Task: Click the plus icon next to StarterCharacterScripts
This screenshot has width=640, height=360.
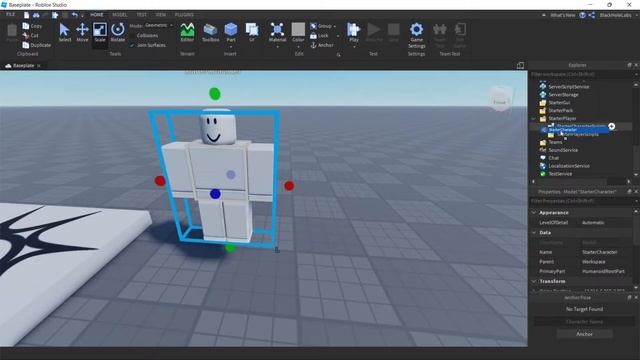Action: [611, 127]
